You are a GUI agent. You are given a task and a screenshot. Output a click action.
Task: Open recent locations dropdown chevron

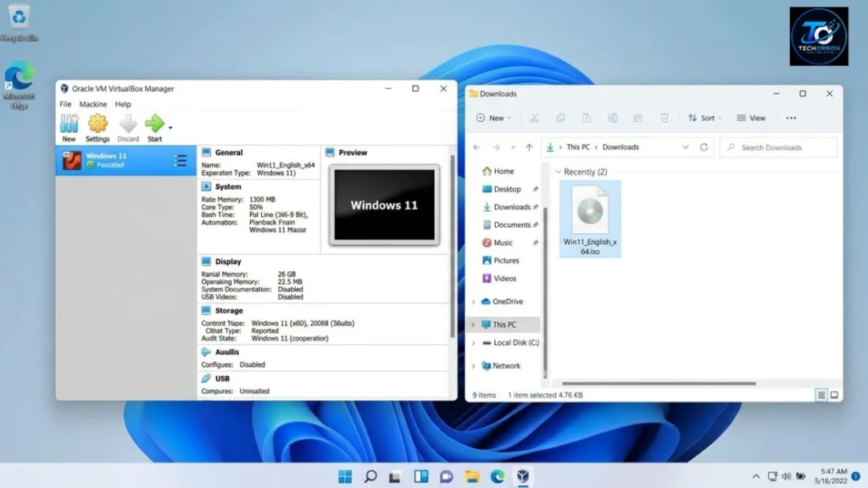coord(513,147)
